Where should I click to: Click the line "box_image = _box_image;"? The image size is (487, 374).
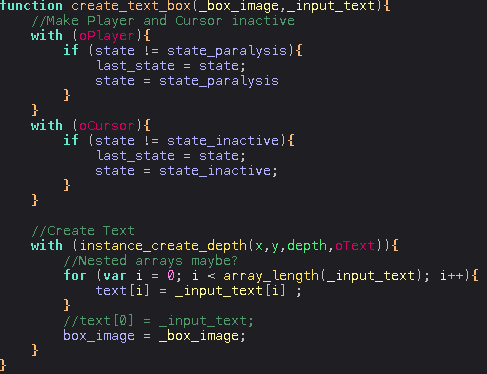(154, 336)
